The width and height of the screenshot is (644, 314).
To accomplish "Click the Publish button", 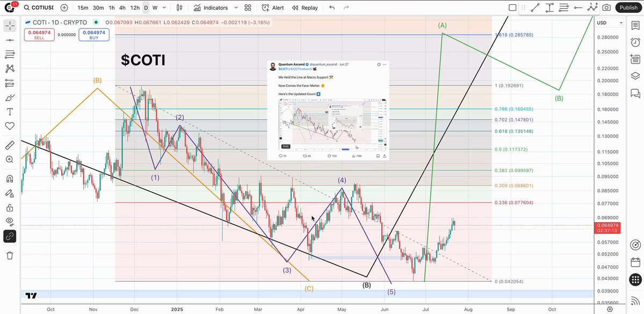I will pyautogui.click(x=628, y=8).
